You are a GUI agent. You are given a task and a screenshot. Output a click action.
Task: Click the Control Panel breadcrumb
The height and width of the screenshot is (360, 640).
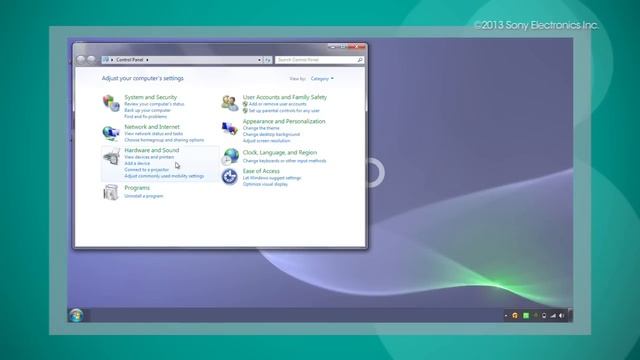129,60
